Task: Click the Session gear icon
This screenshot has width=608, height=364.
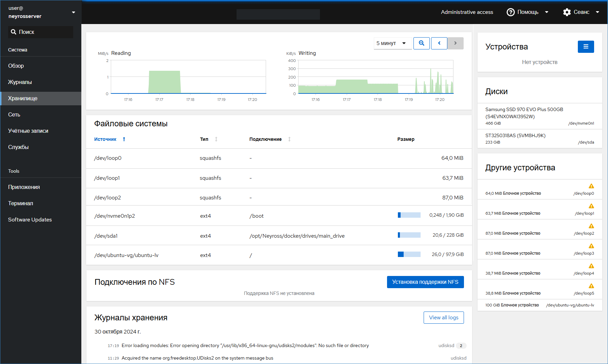Action: click(x=567, y=12)
